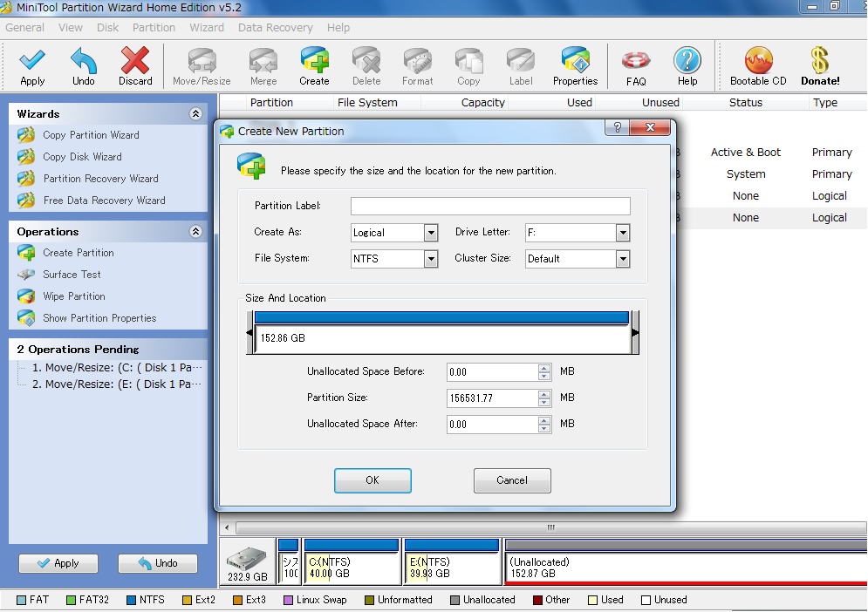Image resolution: width=868 pixels, height=612 pixels.
Task: Open the FAQ lifebuoy icon
Action: click(636, 67)
